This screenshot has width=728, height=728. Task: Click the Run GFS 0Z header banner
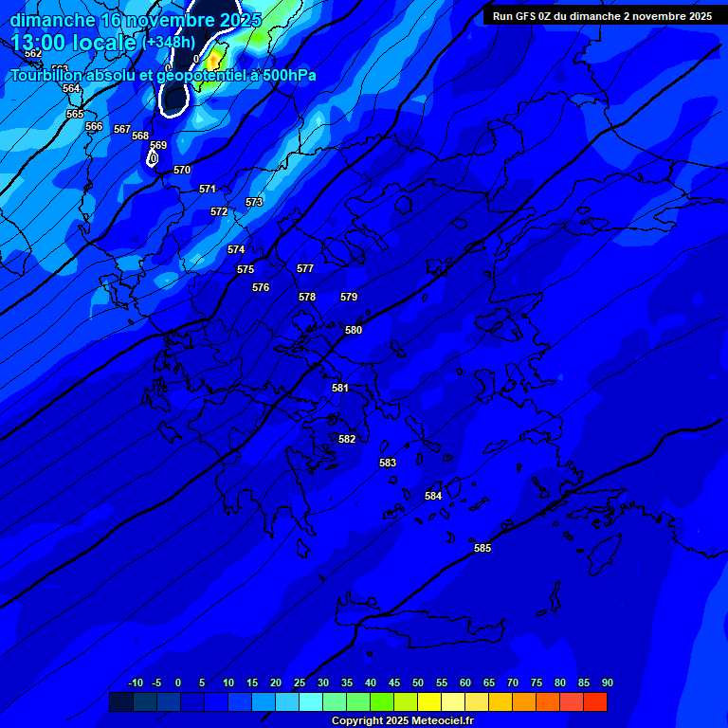(602, 16)
